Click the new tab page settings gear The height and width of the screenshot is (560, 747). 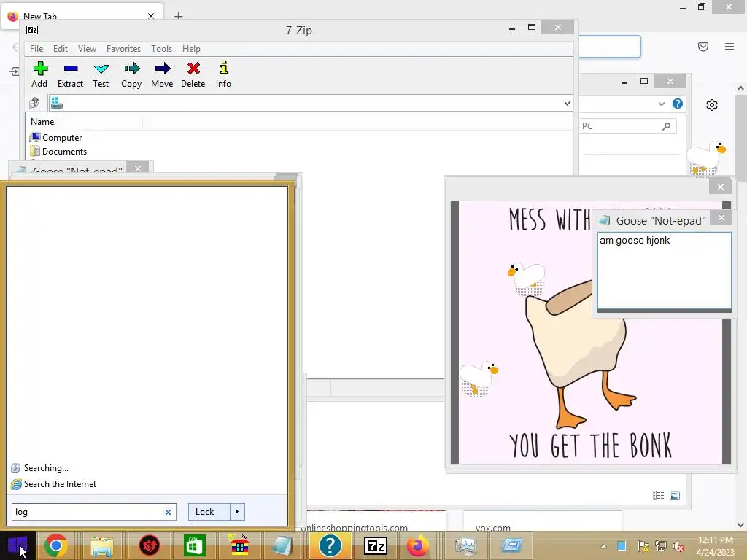coord(712,105)
